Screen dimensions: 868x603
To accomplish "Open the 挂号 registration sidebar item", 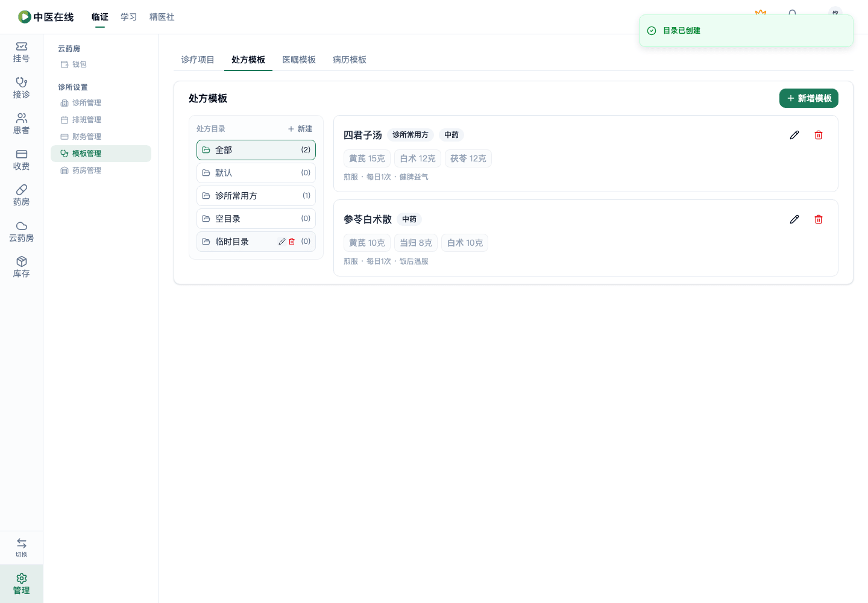I will [x=21, y=52].
